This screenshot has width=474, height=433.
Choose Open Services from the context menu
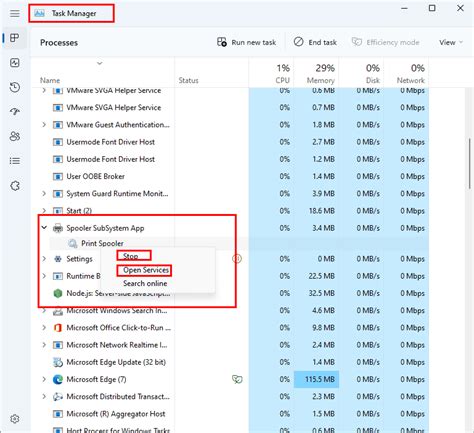pos(146,270)
